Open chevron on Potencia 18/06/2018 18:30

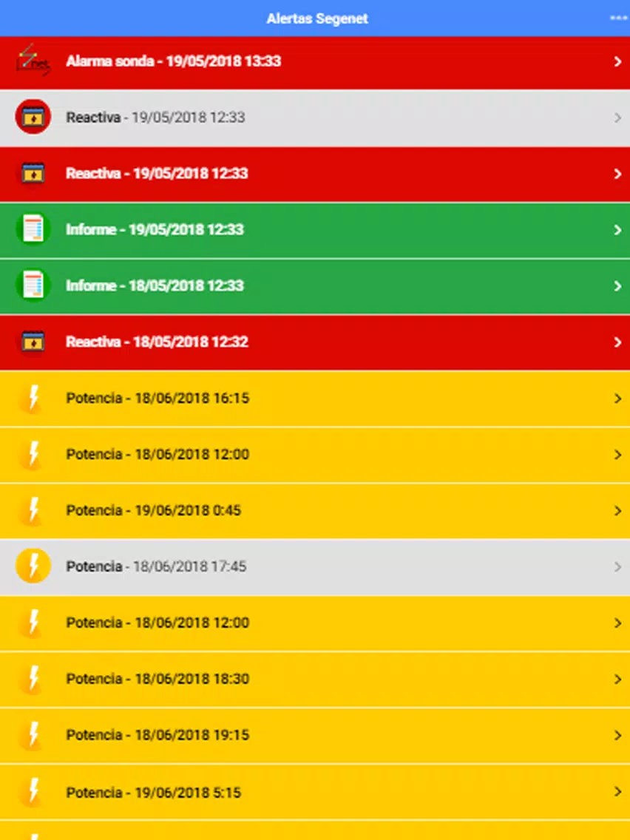[x=617, y=680]
